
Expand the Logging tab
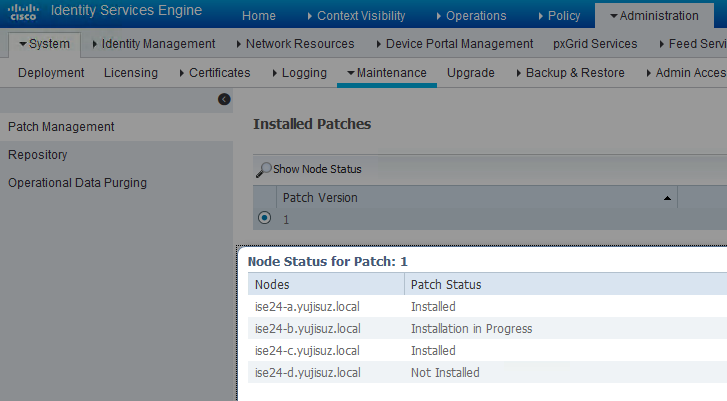pyautogui.click(x=300, y=73)
